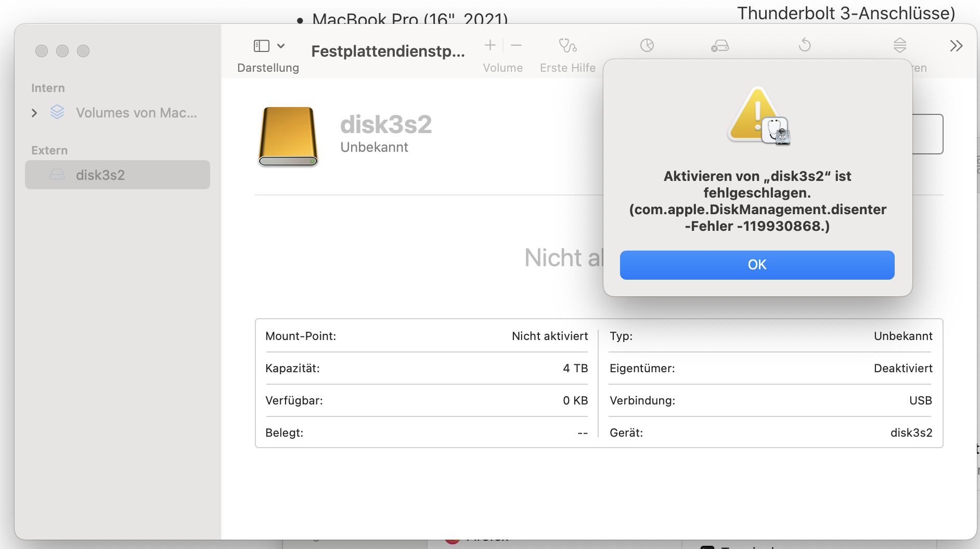Click the 'Intern' sidebar section header
This screenshot has height=549, width=980.
(48, 88)
